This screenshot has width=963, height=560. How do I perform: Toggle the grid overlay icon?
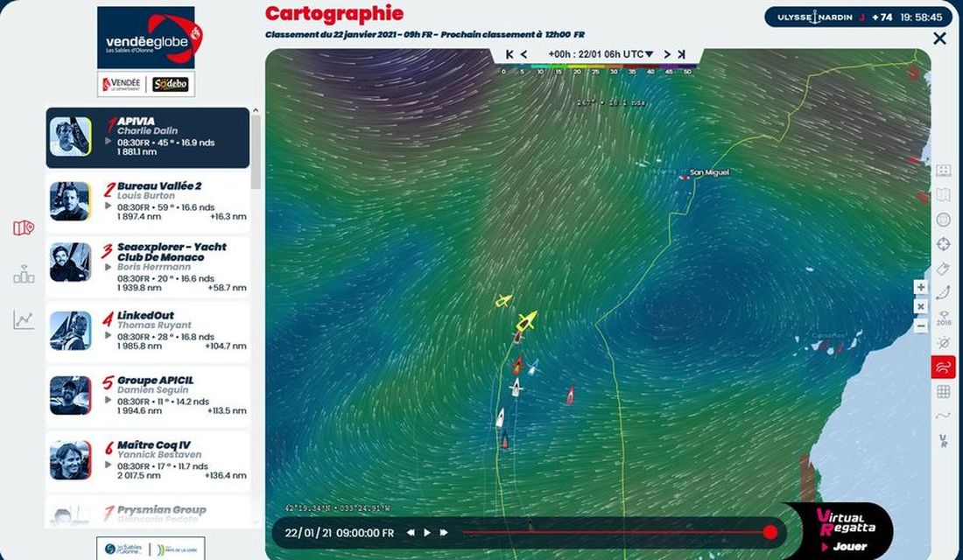(x=944, y=392)
